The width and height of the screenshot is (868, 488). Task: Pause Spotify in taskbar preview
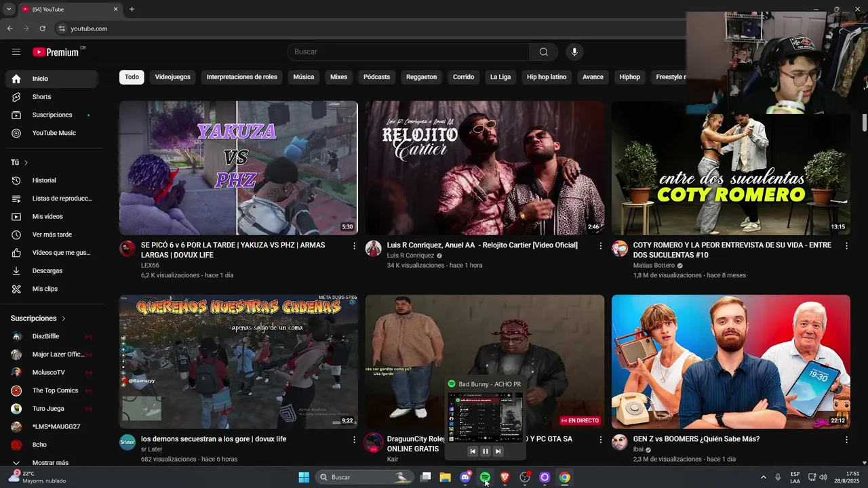pyautogui.click(x=485, y=451)
